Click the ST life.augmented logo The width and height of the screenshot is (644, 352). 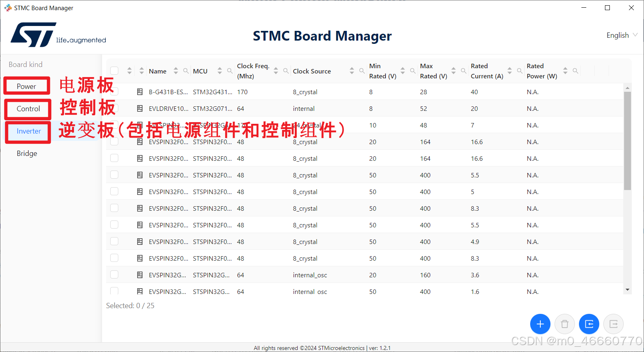[58, 35]
